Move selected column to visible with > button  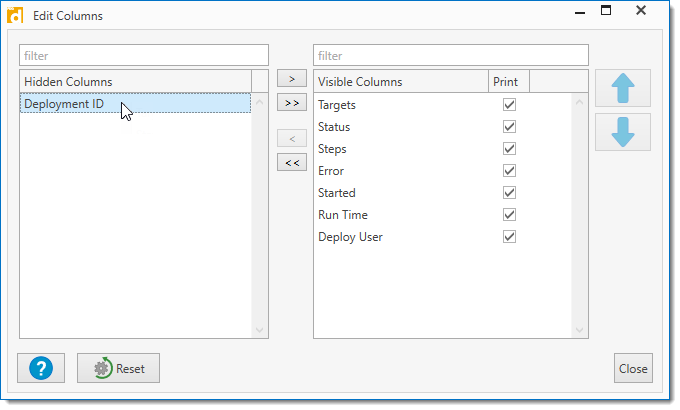tap(291, 79)
